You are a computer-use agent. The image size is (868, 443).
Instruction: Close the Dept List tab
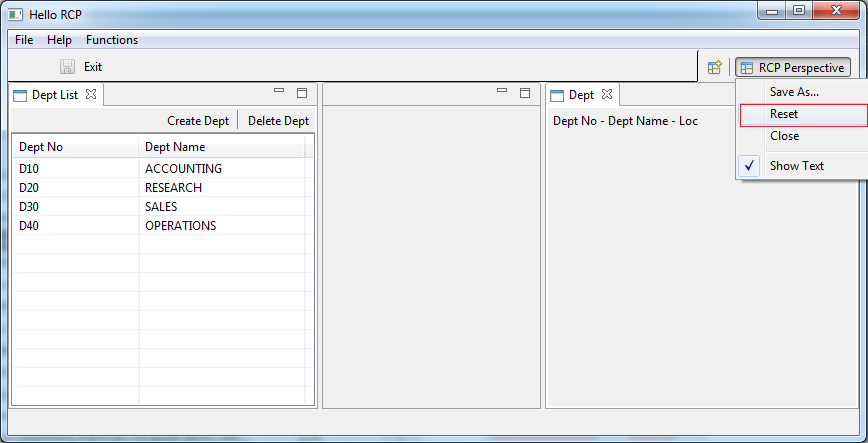pos(91,95)
